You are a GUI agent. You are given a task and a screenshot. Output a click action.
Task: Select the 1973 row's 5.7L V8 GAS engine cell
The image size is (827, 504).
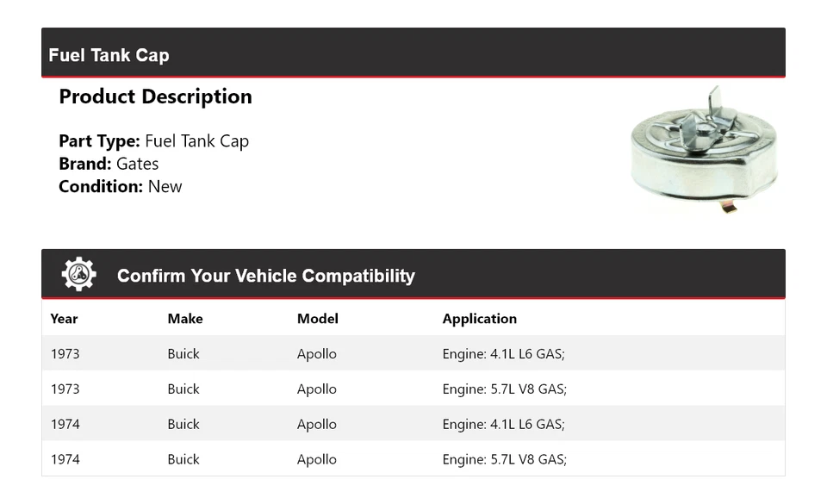click(504, 389)
